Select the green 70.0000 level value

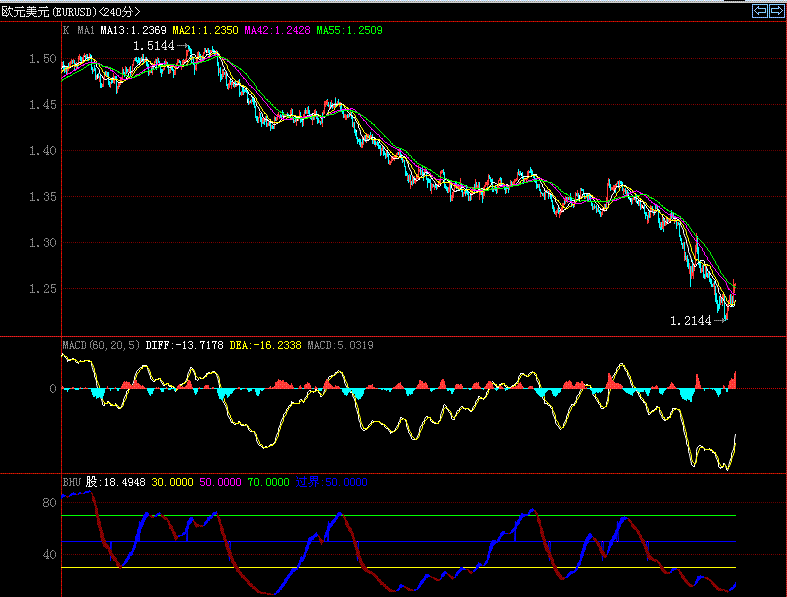(269, 483)
